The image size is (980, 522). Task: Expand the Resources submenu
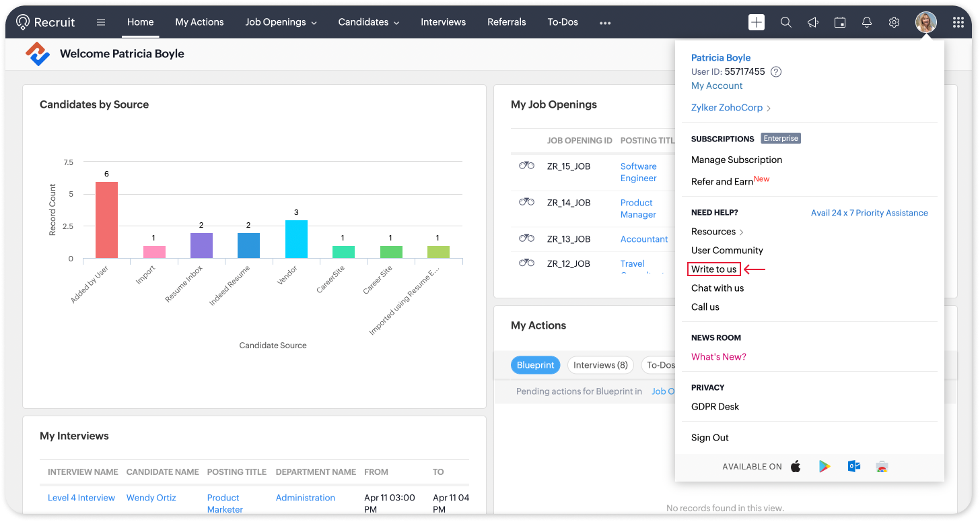[x=717, y=232]
